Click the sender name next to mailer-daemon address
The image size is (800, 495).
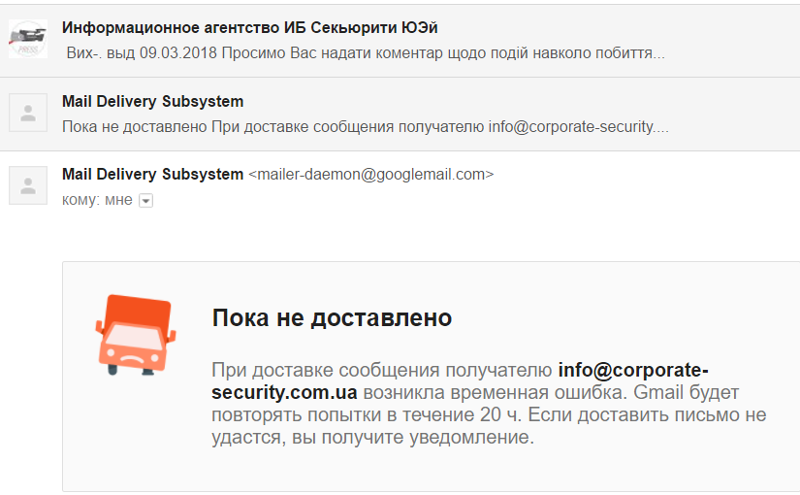(153, 175)
